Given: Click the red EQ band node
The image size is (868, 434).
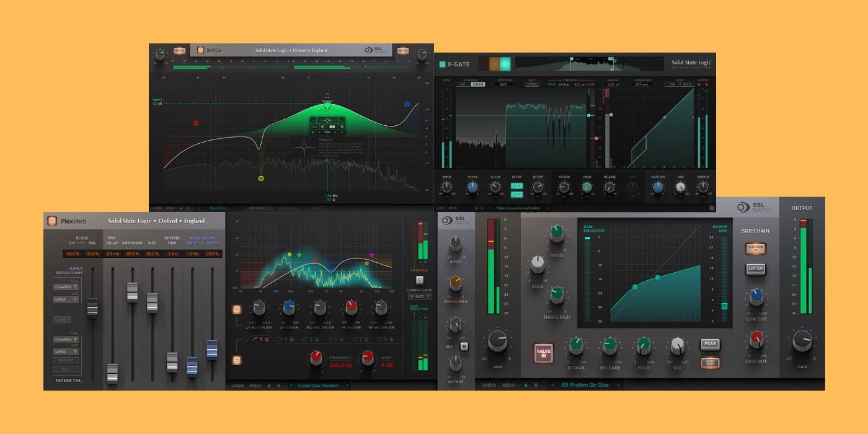Looking at the screenshot, I should click(196, 123).
